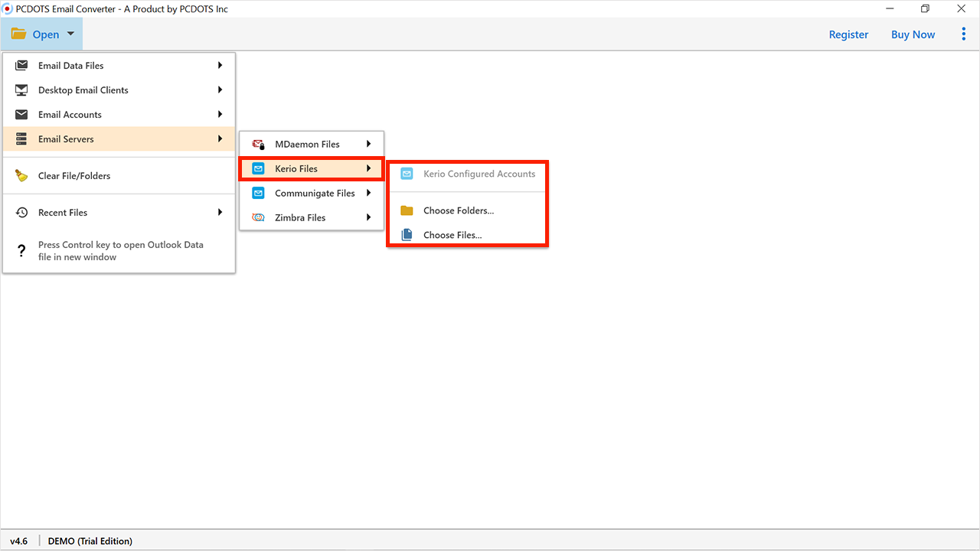Click the Email Servers stack icon
Image resolution: width=980 pixels, height=551 pixels.
click(x=21, y=139)
